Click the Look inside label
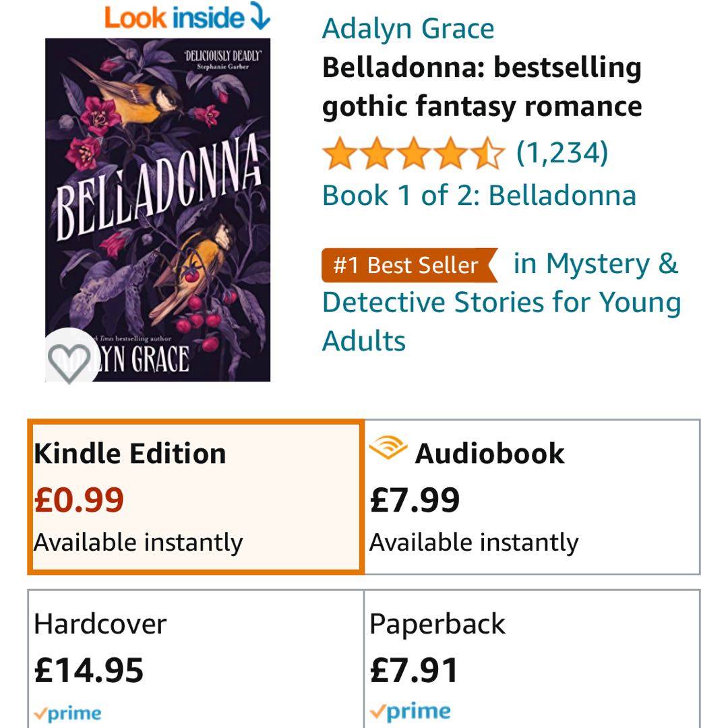This screenshot has width=728, height=728. (174, 18)
